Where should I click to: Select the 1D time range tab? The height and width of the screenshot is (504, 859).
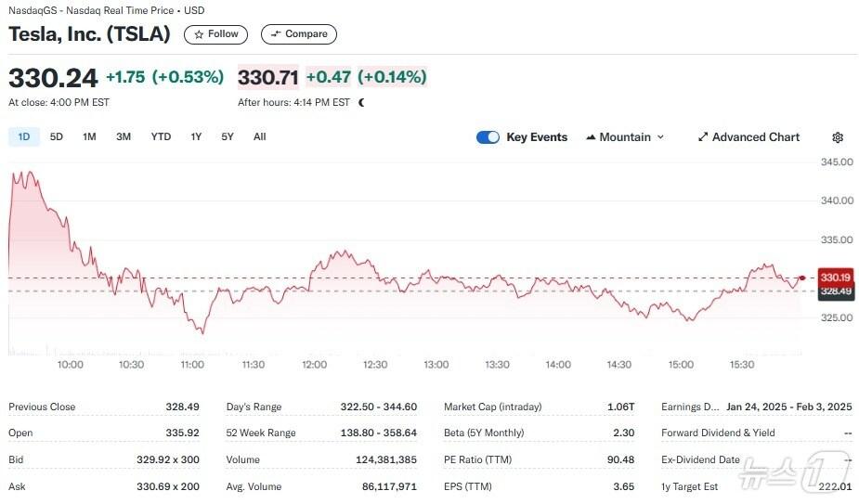(24, 137)
